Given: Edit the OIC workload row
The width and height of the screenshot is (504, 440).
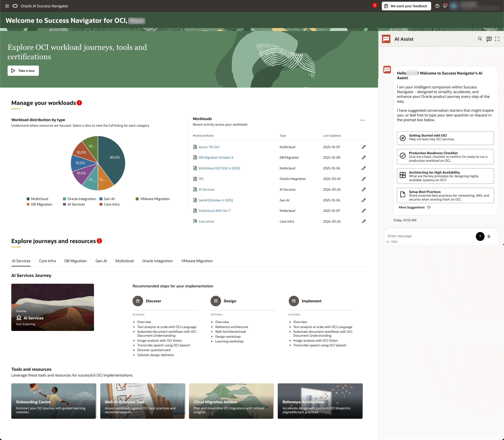Looking at the screenshot, I should point(364,179).
